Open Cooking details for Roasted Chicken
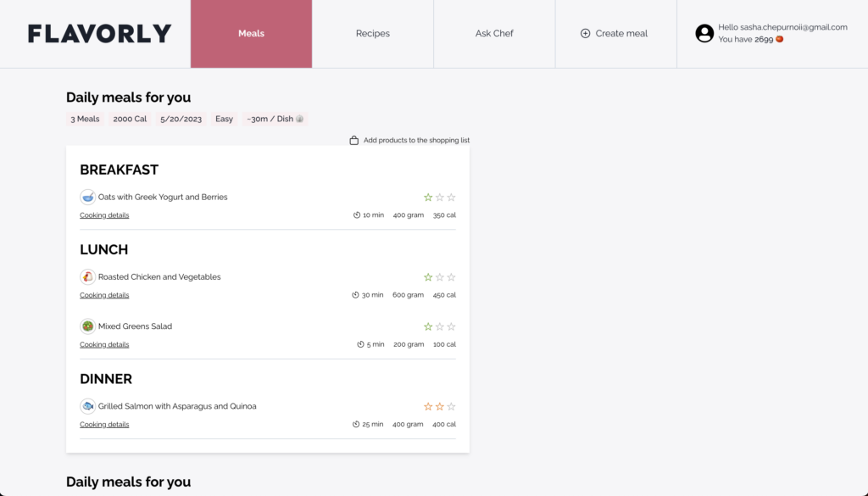Viewport: 868px width, 496px height. point(104,296)
